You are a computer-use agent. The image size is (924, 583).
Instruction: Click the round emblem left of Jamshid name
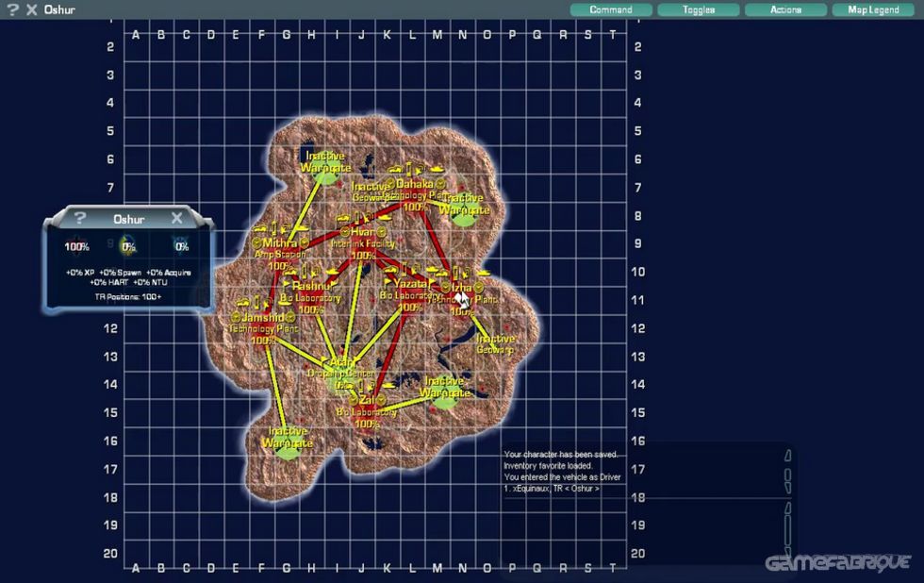pyautogui.click(x=236, y=318)
